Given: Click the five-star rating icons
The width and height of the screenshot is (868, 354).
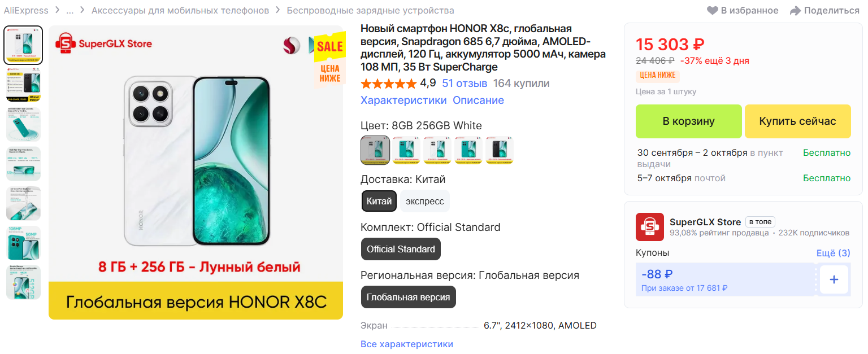Looking at the screenshot, I should (x=388, y=84).
